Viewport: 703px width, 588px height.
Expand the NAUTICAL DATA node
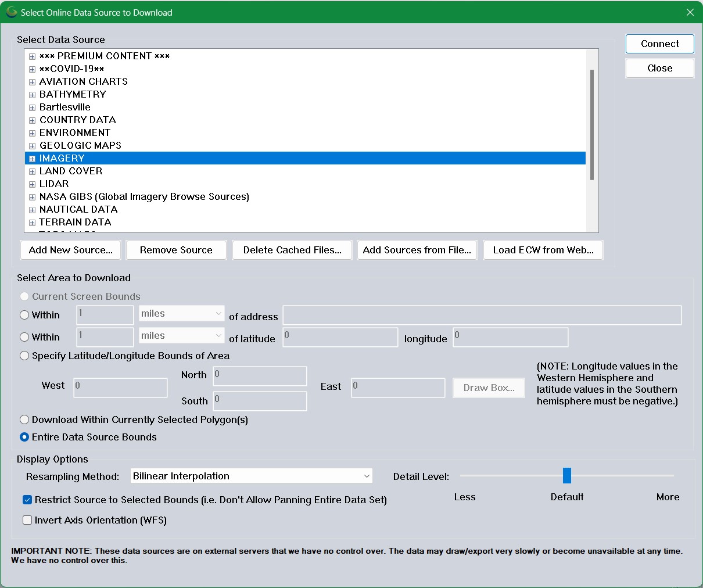[x=33, y=210]
